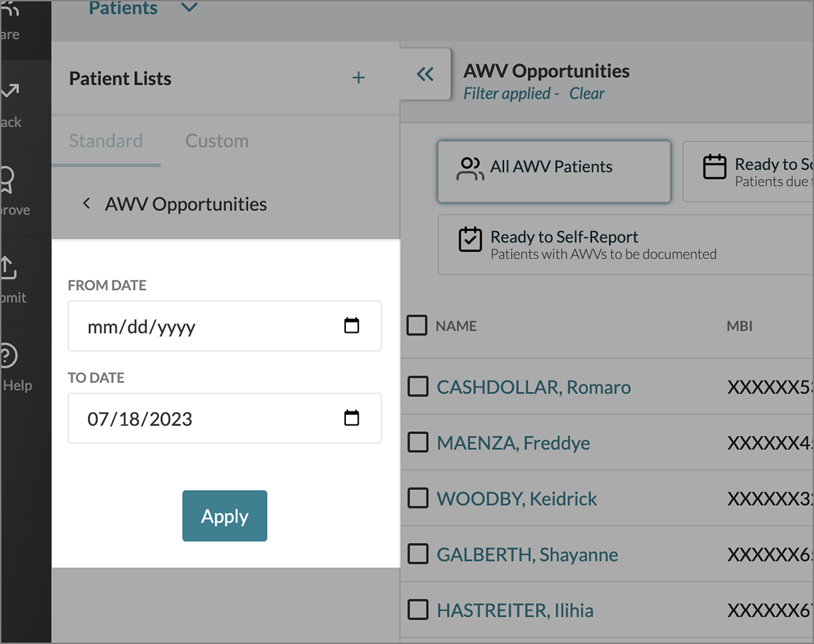The width and height of the screenshot is (814, 644).
Task: Clear the applied filter
Action: pos(587,94)
